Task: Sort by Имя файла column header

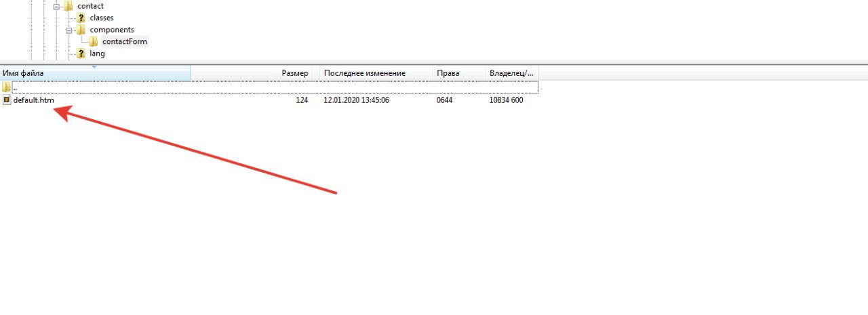Action: coord(96,73)
